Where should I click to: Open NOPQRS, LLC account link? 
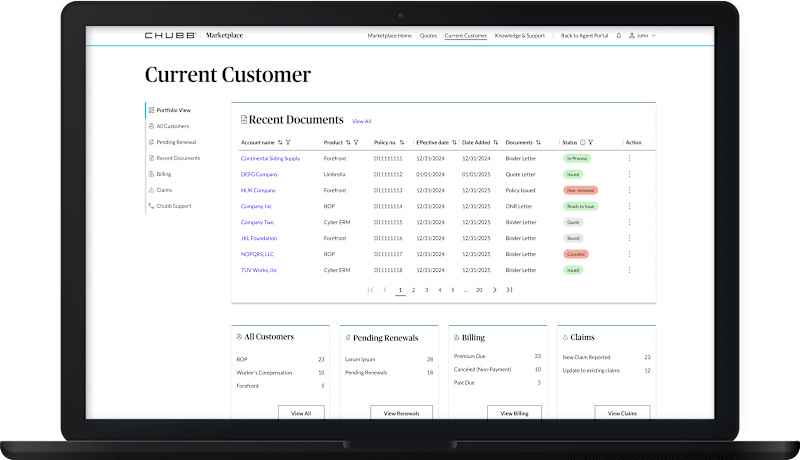(x=257, y=254)
